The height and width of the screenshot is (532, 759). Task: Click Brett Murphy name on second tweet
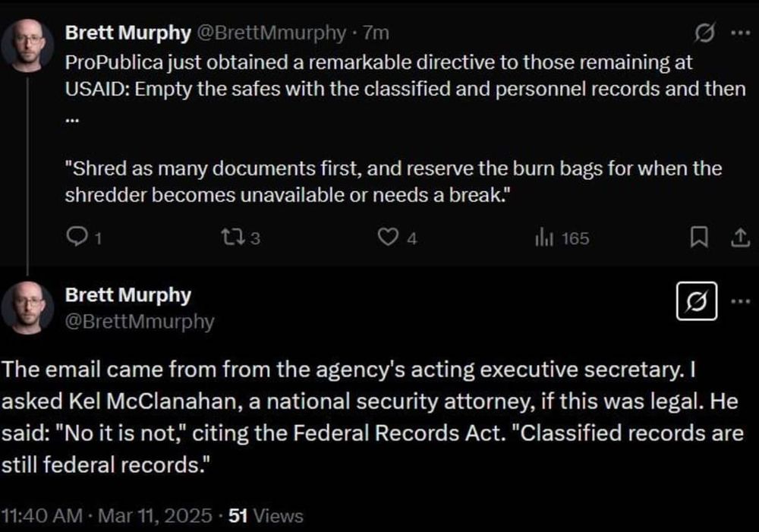coord(128,294)
